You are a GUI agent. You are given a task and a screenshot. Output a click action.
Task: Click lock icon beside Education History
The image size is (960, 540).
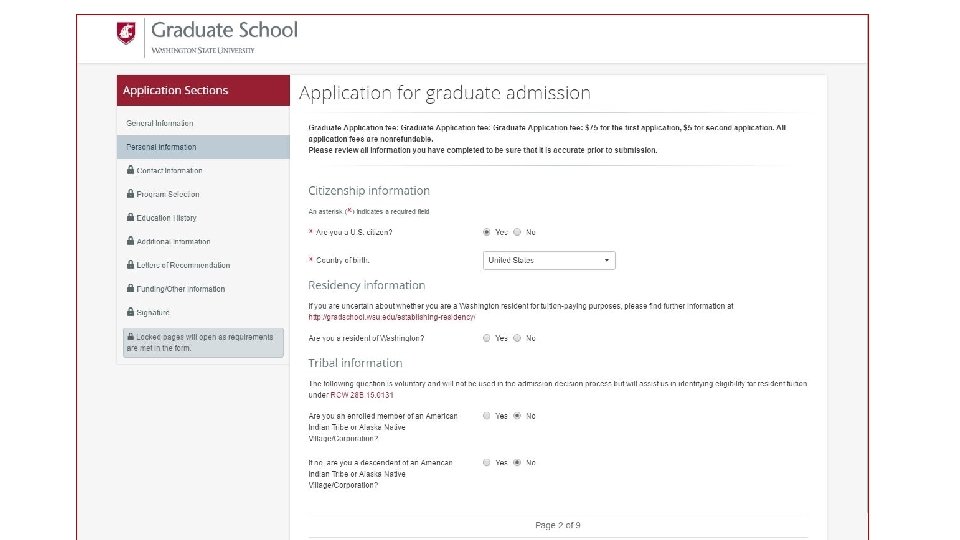click(131, 217)
